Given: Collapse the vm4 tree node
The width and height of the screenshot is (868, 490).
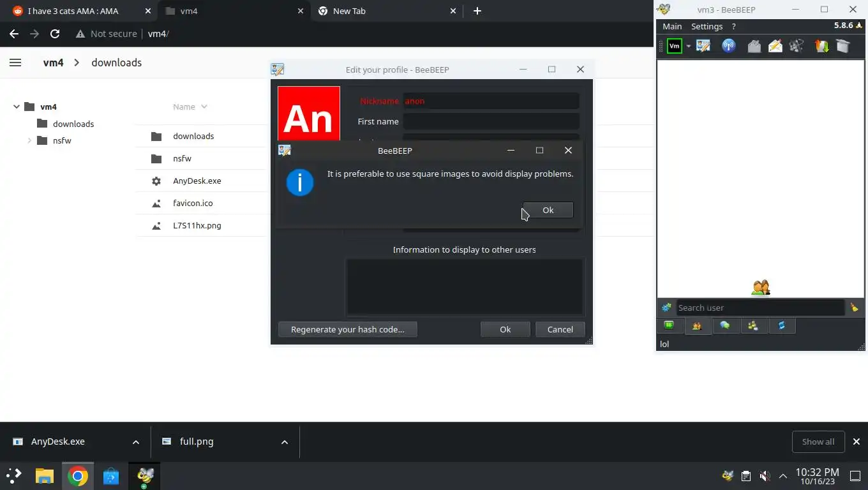Looking at the screenshot, I should coord(17,107).
